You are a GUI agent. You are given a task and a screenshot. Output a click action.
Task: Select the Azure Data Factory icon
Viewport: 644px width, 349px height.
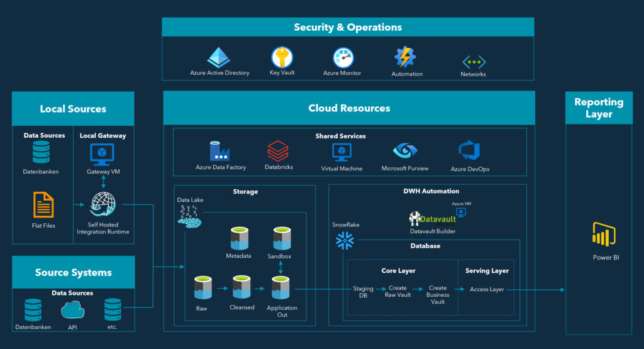coord(219,151)
